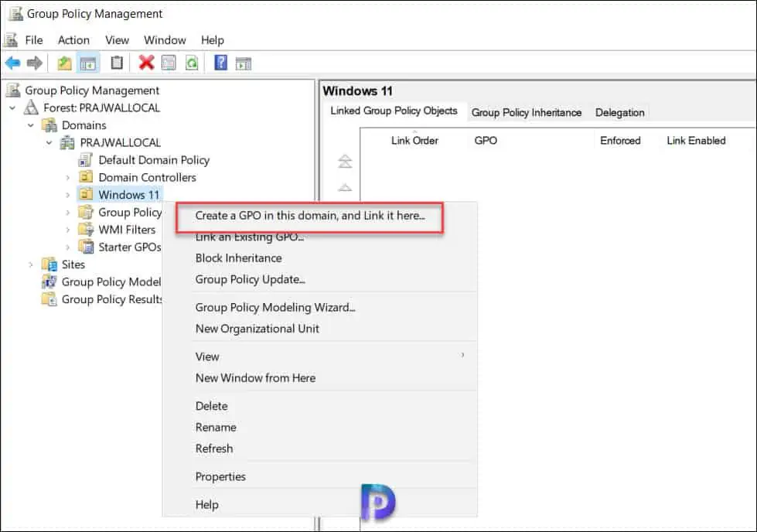
Task: Open the File menu
Action: point(34,40)
